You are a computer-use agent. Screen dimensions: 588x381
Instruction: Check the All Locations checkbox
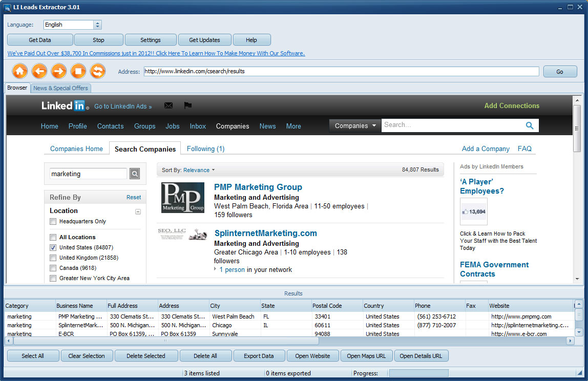(x=53, y=238)
